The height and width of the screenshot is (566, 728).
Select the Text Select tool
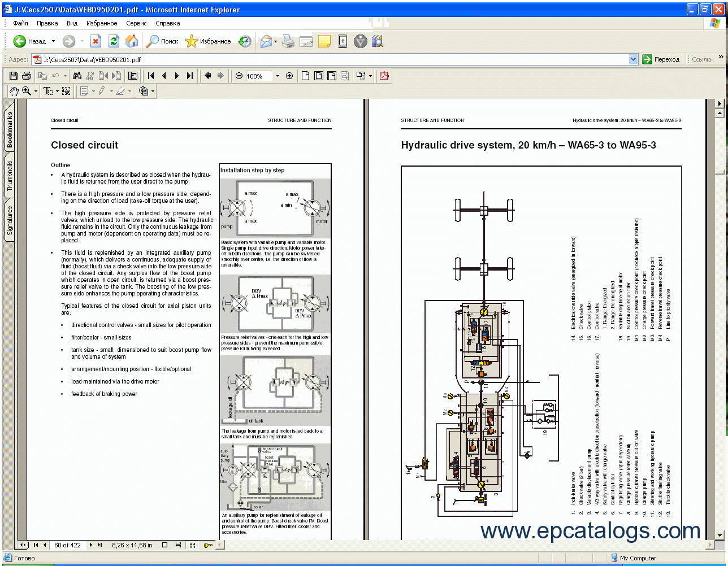[x=48, y=91]
